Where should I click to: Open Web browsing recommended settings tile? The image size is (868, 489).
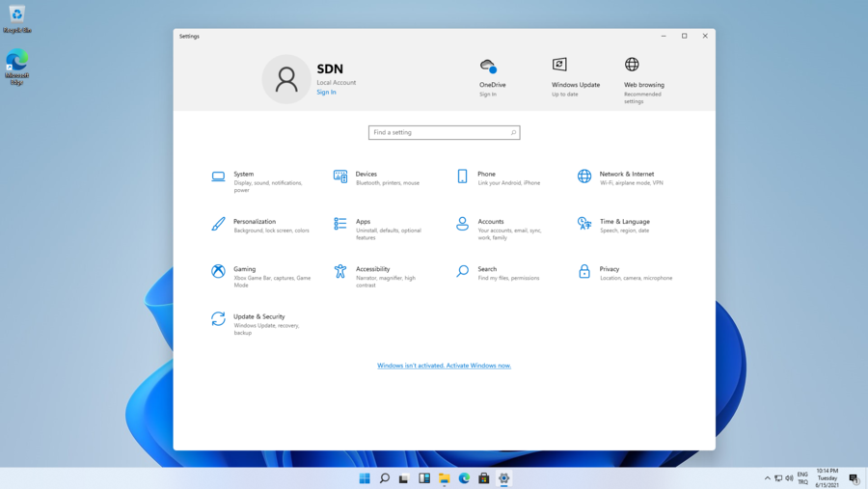click(x=643, y=77)
